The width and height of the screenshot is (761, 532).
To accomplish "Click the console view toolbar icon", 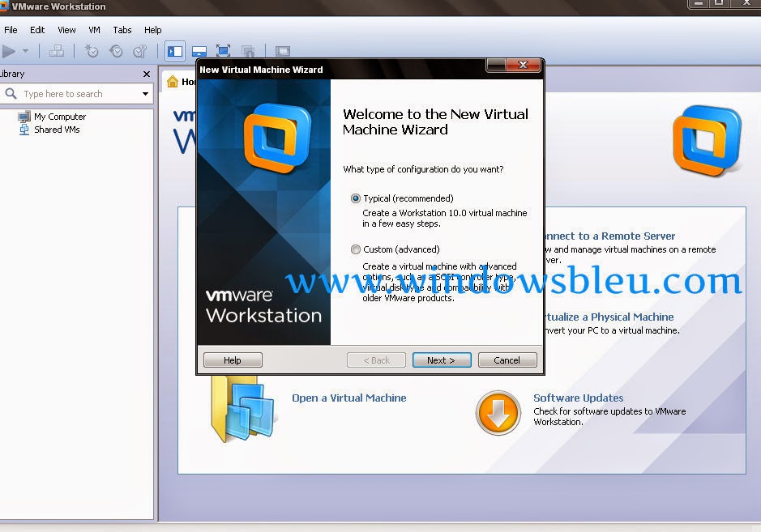I will [x=283, y=51].
